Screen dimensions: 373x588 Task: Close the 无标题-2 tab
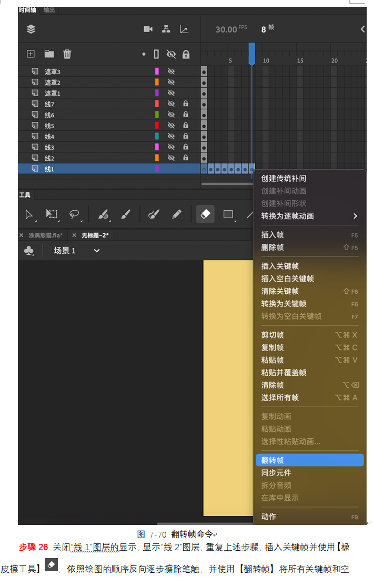tap(74, 235)
